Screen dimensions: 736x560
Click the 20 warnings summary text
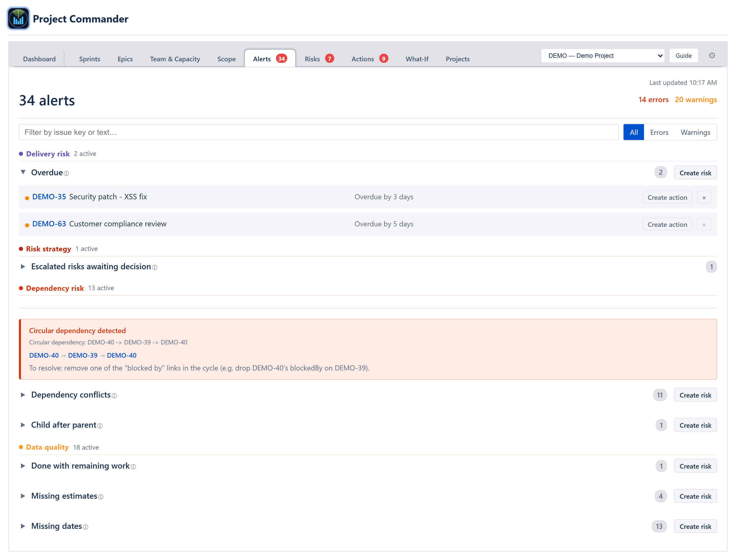(696, 100)
